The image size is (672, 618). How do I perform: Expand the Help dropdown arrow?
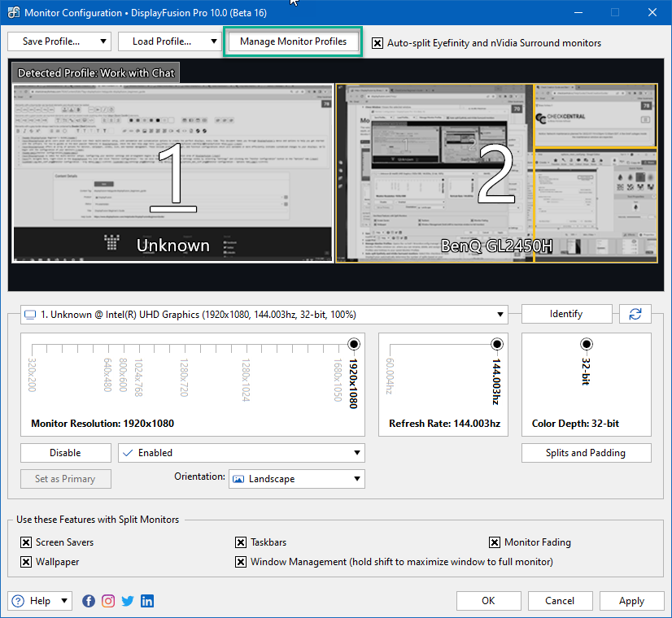pos(63,601)
